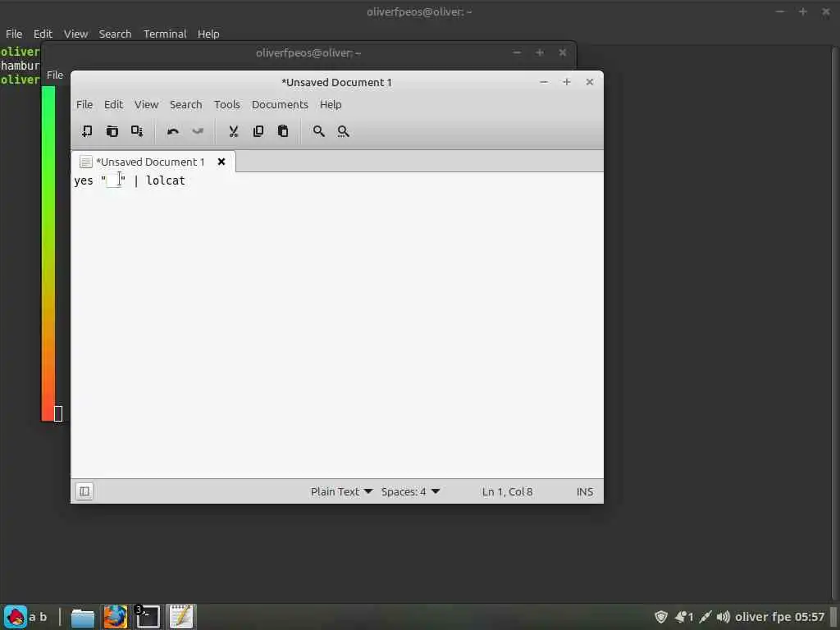Image resolution: width=840 pixels, height=630 pixels.
Task: Open the back terminal's View menu
Action: [75, 34]
